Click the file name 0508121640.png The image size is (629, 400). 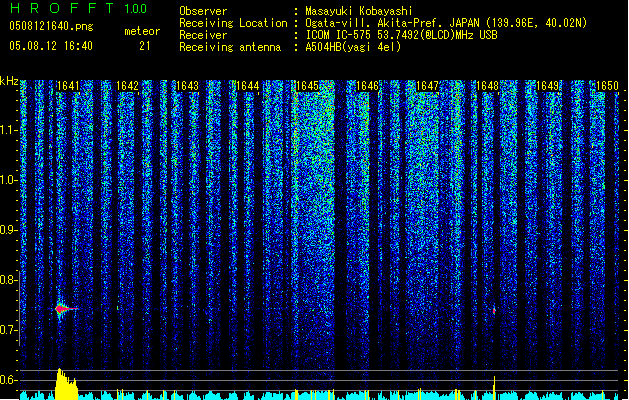coord(51,26)
